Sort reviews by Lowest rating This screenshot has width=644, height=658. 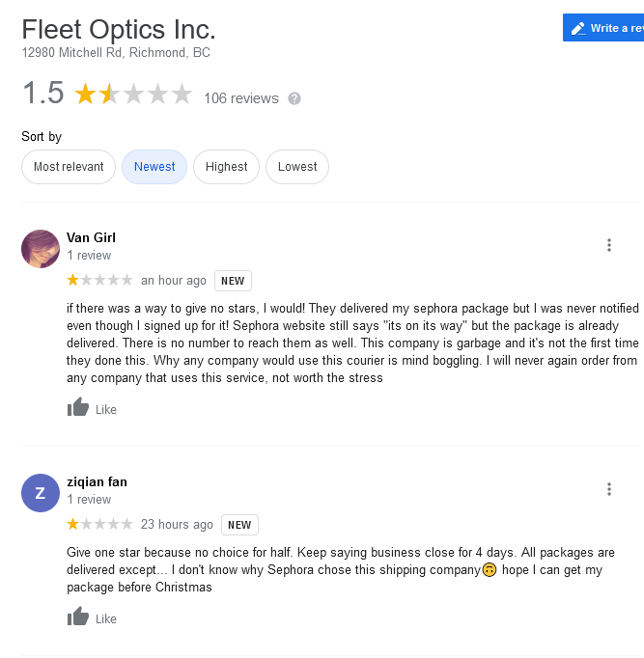[297, 167]
